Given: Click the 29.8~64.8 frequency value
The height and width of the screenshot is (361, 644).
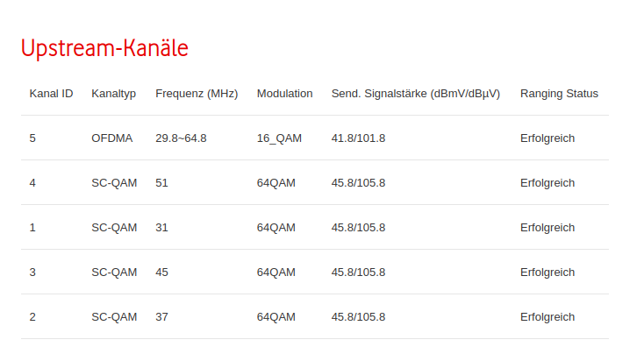Looking at the screenshot, I should (x=181, y=138).
